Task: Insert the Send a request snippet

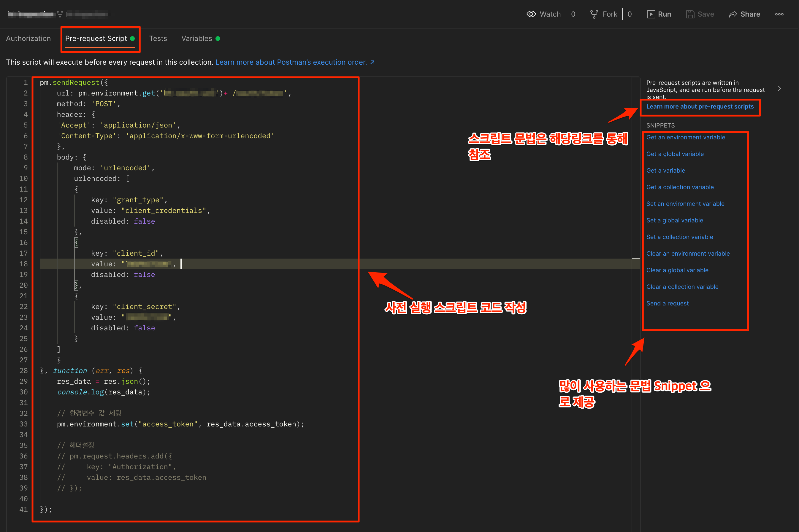Action: point(667,303)
